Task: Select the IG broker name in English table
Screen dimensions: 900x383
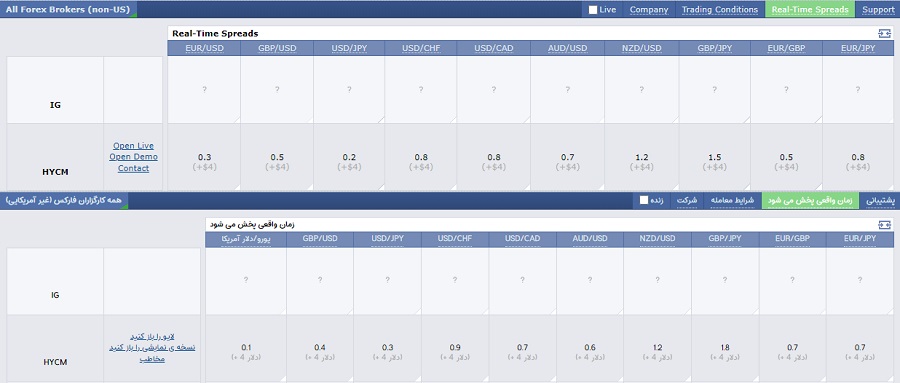Action: [x=55, y=105]
